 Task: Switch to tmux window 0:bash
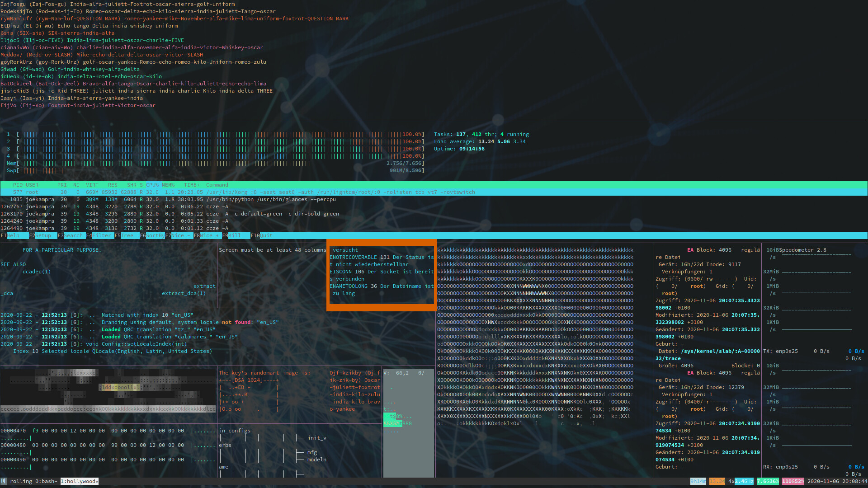coord(46,481)
